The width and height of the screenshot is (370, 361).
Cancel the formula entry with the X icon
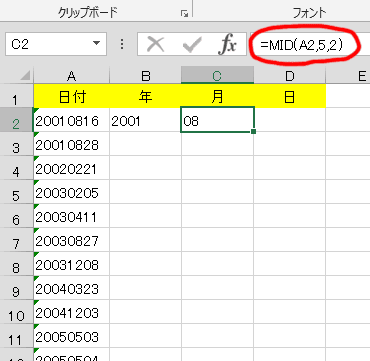155,44
